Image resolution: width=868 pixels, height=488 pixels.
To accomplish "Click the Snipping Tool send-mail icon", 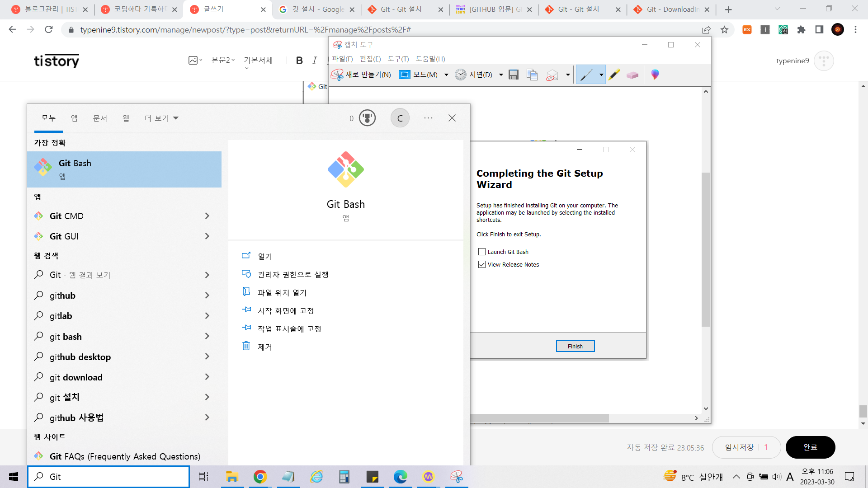I will click(x=552, y=75).
